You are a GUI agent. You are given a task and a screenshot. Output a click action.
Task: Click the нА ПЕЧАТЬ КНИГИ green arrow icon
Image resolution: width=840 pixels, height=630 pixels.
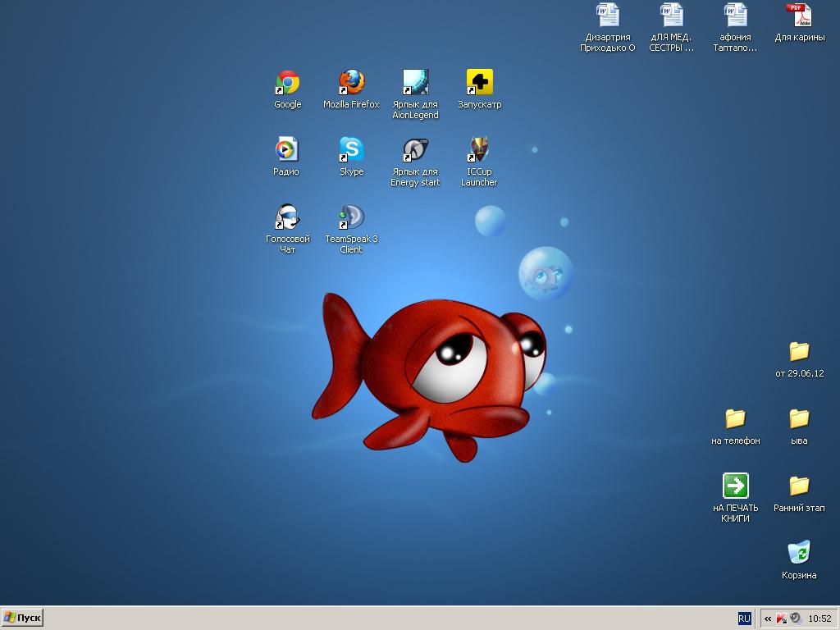pos(735,486)
